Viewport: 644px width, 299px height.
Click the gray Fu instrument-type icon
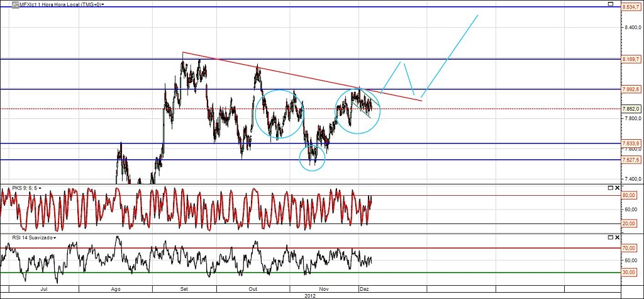15,4
